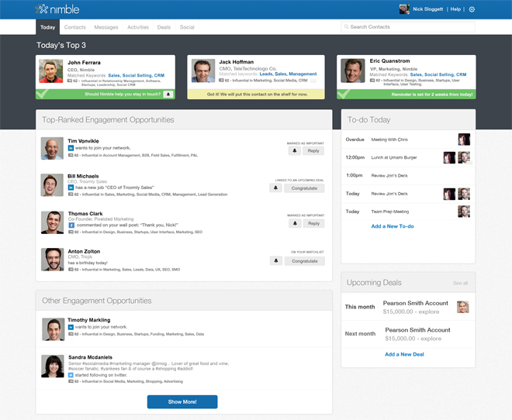Click Reply for Thomas Clark

(313, 223)
